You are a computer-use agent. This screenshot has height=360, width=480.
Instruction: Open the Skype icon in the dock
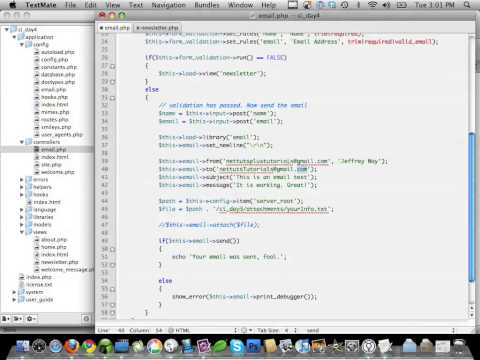pyautogui.click(x=236, y=347)
